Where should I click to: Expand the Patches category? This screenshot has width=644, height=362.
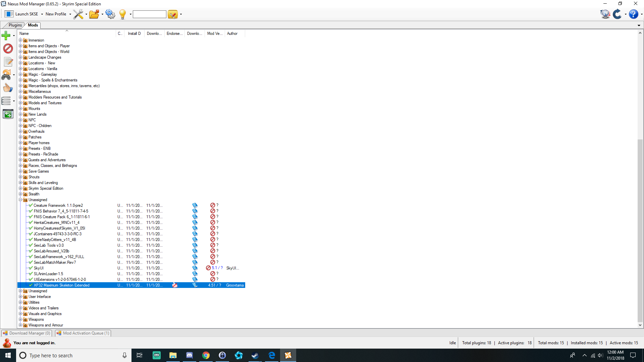(x=20, y=137)
